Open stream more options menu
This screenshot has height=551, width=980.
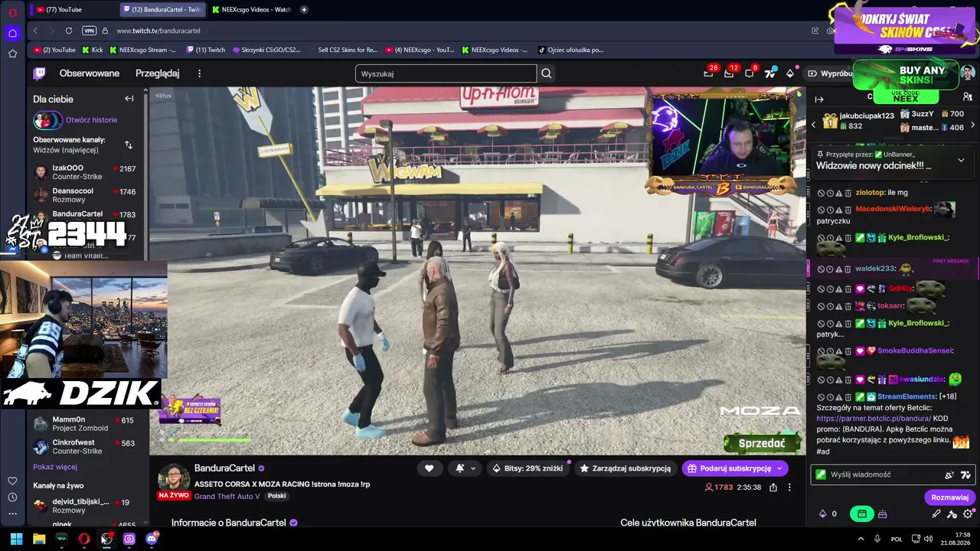tap(789, 487)
